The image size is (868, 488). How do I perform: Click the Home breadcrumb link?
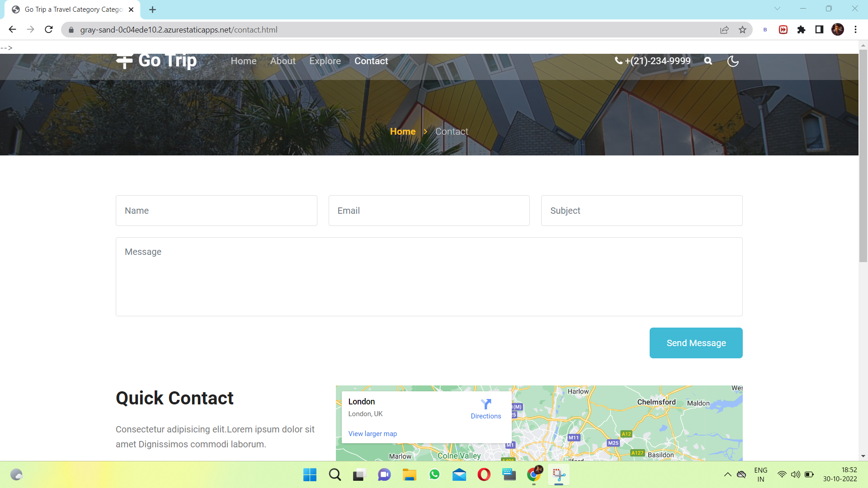(x=402, y=131)
